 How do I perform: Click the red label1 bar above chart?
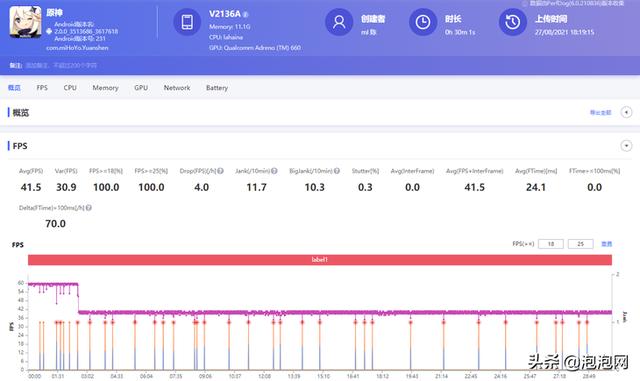point(320,260)
